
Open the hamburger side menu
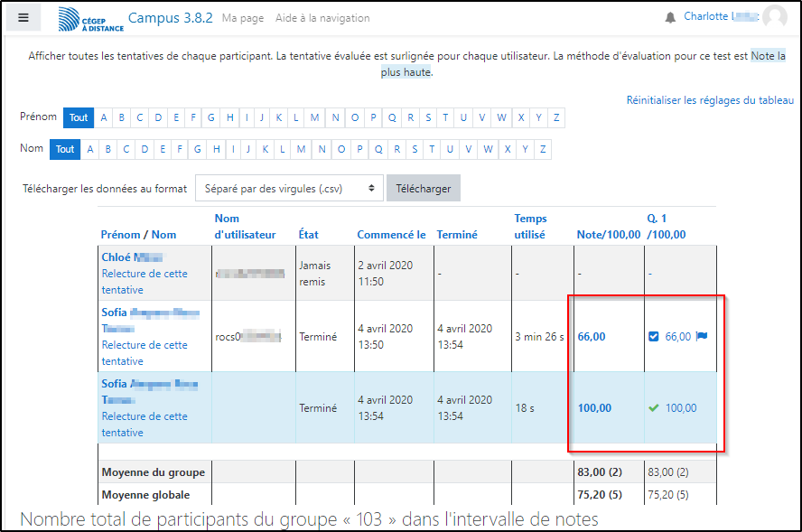tap(23, 18)
